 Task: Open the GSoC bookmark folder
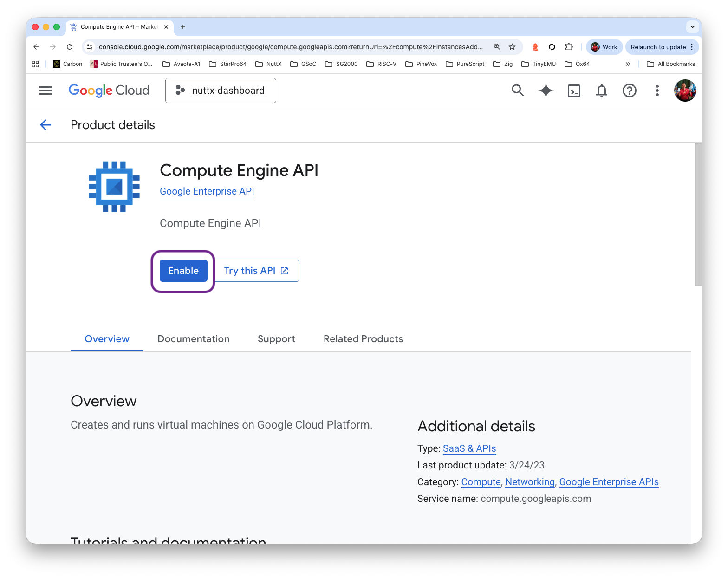[303, 64]
